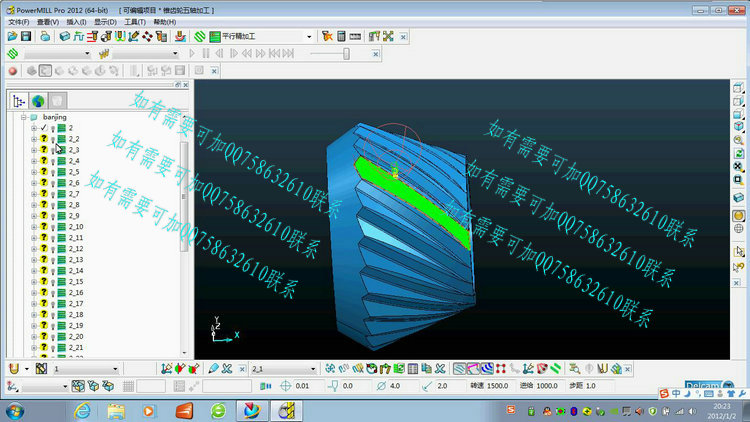Click the measurer ruler icon
The width and height of the screenshot is (750, 422).
click(355, 36)
